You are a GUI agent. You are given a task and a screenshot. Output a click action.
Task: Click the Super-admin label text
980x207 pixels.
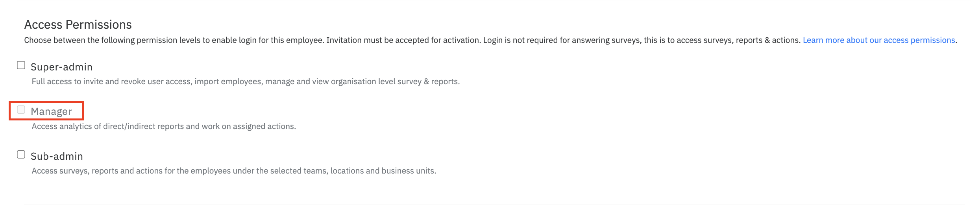[x=61, y=67]
